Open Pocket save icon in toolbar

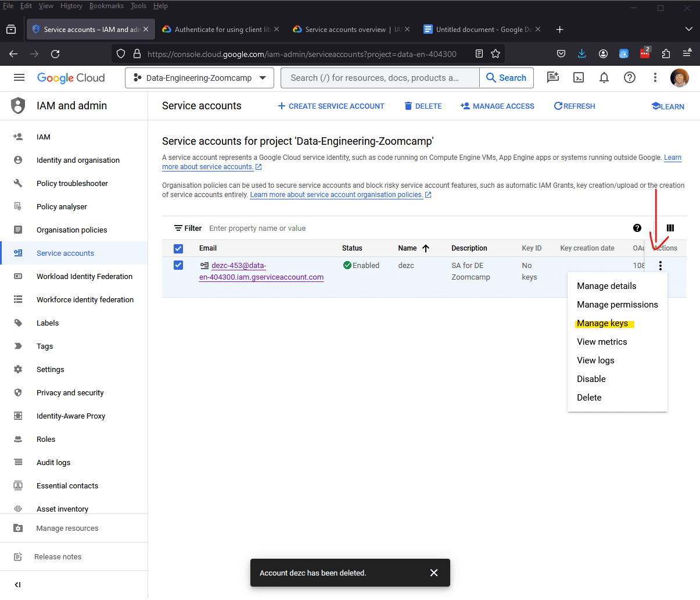[561, 53]
